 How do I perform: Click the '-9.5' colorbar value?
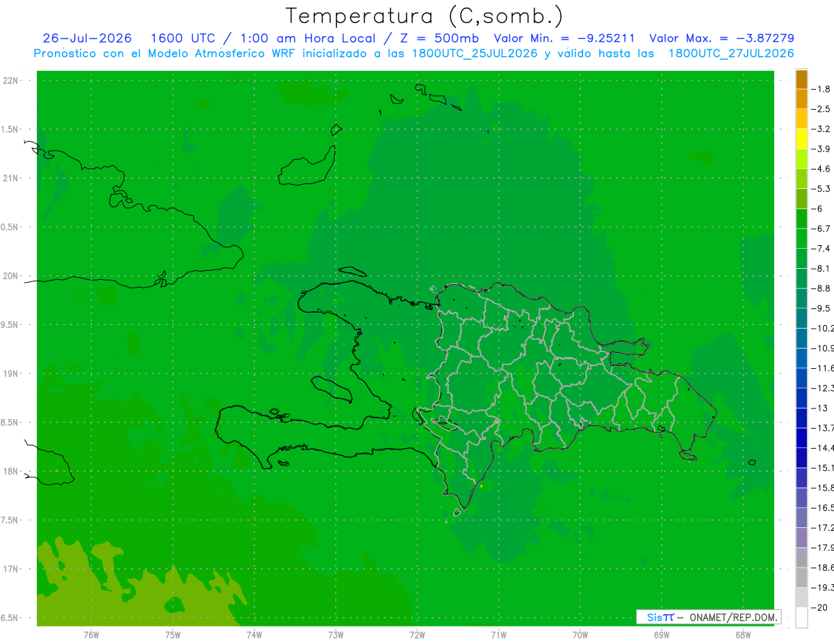(x=820, y=308)
